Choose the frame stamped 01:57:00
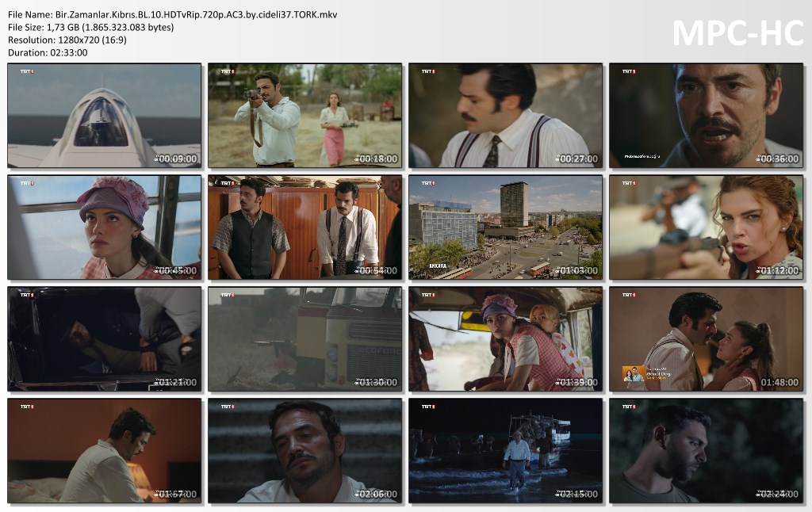 (104, 451)
